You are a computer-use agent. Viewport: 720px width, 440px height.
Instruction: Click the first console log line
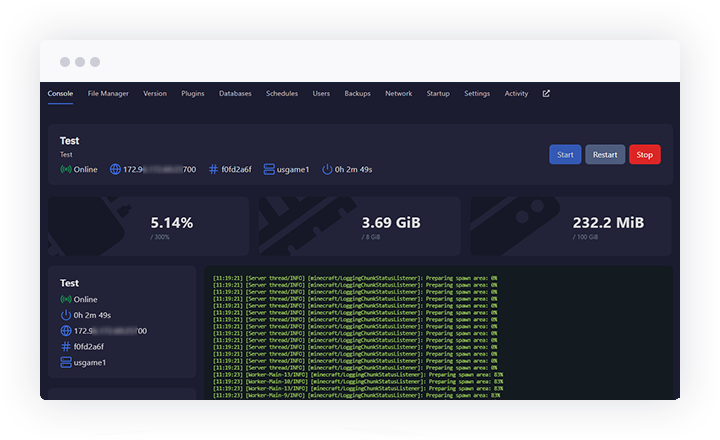coord(355,278)
